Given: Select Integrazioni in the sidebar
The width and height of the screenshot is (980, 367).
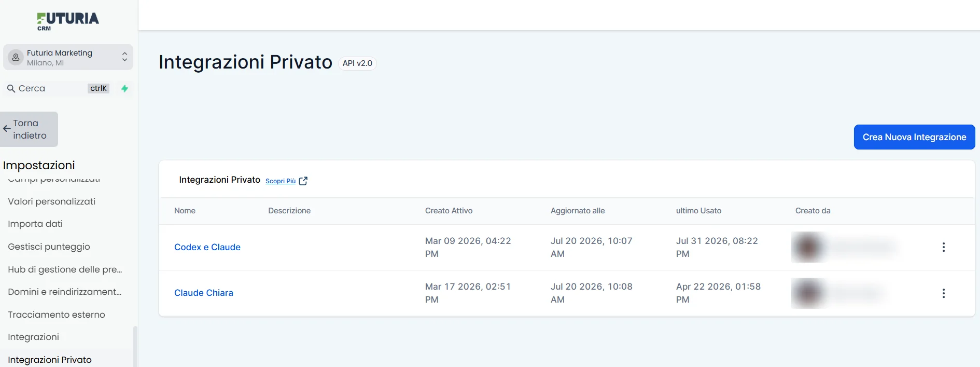Looking at the screenshot, I should (x=34, y=337).
